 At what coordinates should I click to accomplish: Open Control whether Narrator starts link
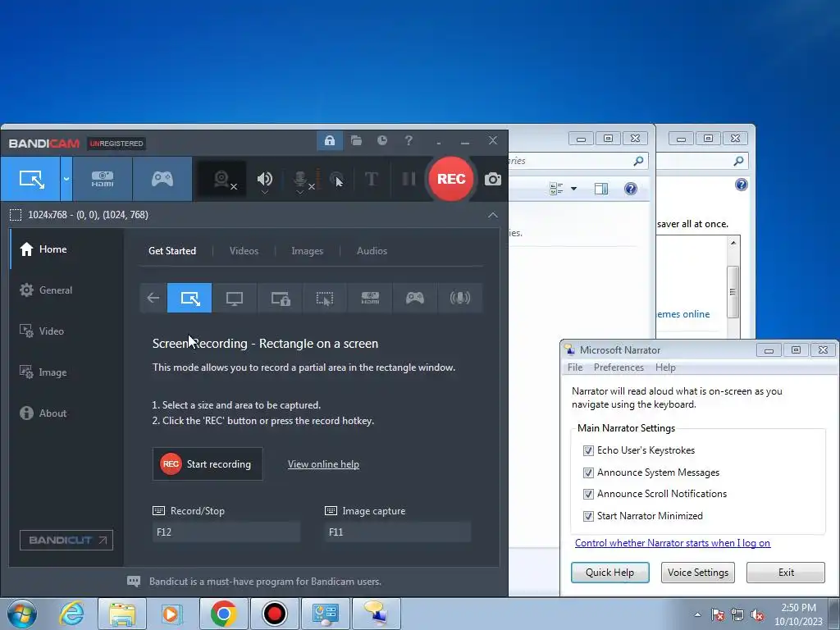coord(673,543)
